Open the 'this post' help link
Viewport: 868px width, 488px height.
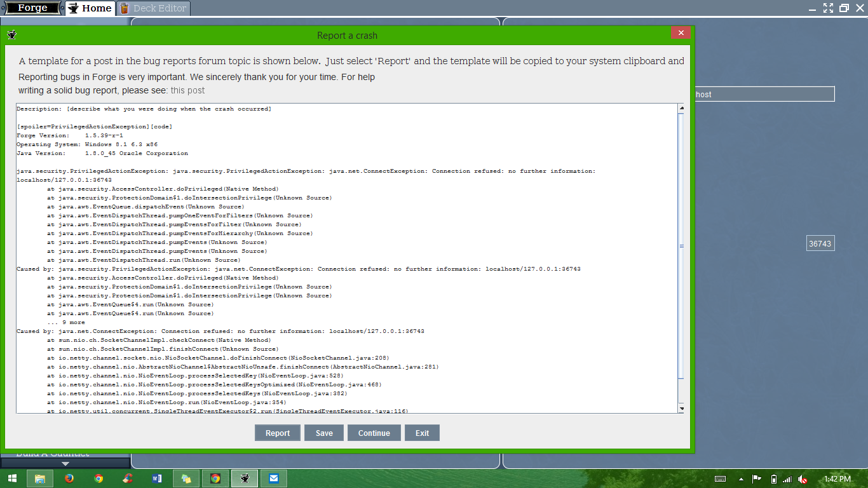[x=187, y=90]
